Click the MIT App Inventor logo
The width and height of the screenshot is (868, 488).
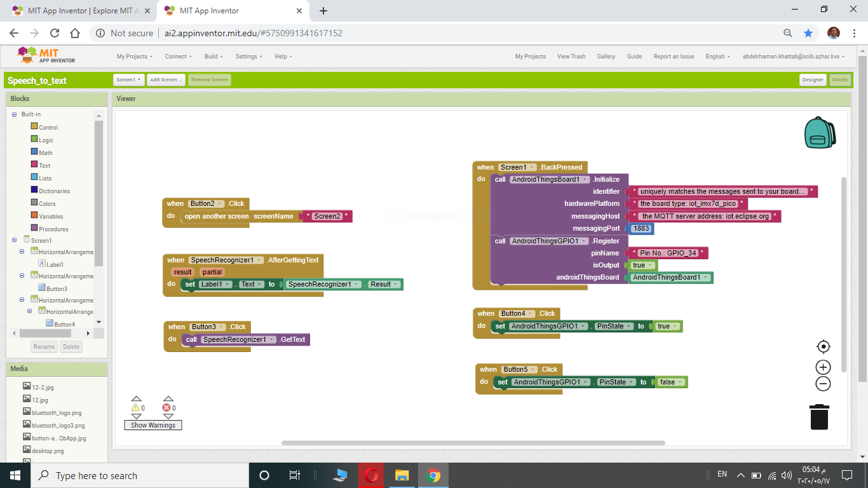[46, 56]
